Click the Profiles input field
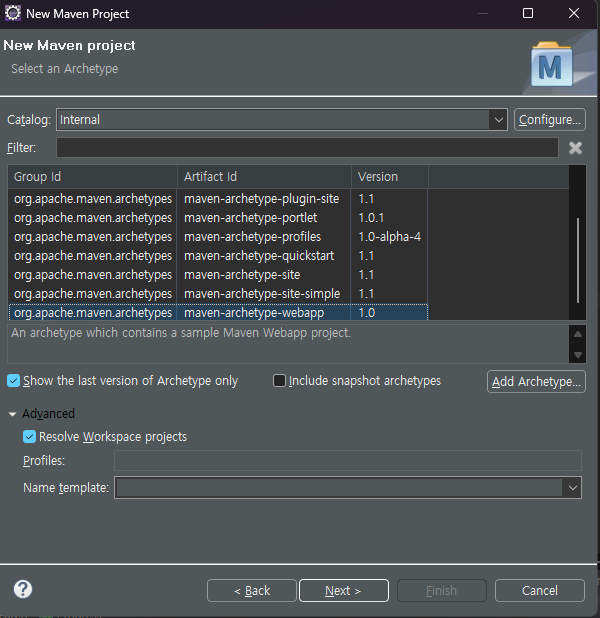The image size is (600, 618). [348, 460]
